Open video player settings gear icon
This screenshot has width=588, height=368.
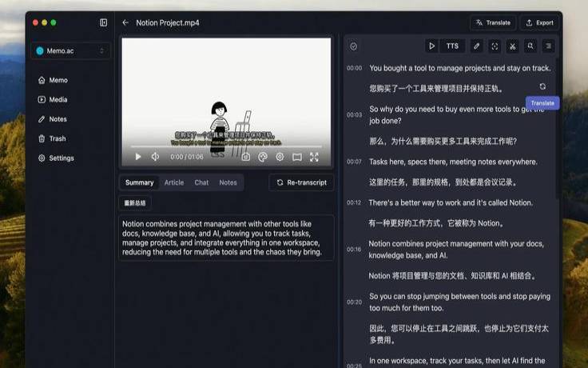(280, 157)
